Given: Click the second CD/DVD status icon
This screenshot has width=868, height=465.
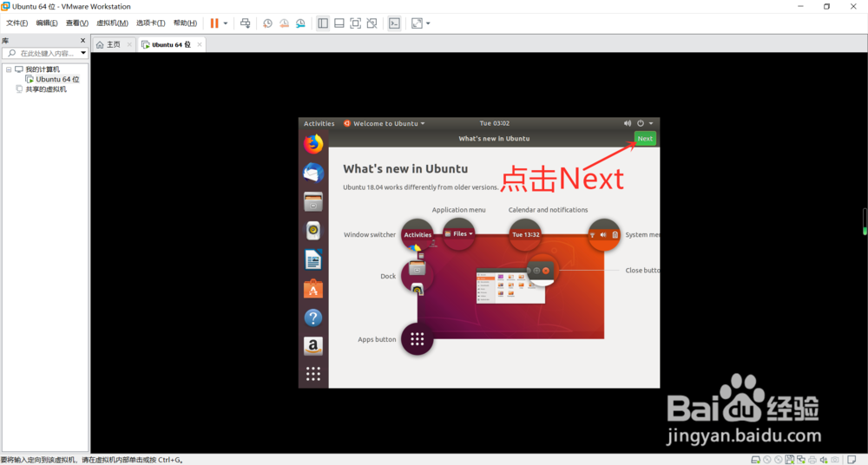Looking at the screenshot, I should pyautogui.click(x=779, y=460).
